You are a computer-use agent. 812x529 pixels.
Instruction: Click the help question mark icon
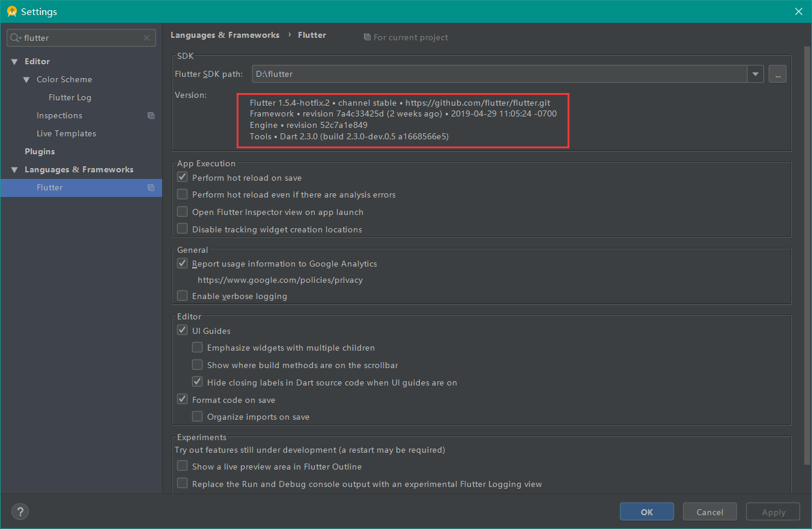pyautogui.click(x=20, y=511)
